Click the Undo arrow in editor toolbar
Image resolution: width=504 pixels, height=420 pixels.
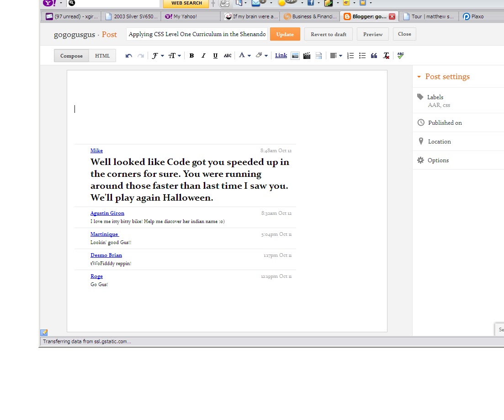click(129, 56)
